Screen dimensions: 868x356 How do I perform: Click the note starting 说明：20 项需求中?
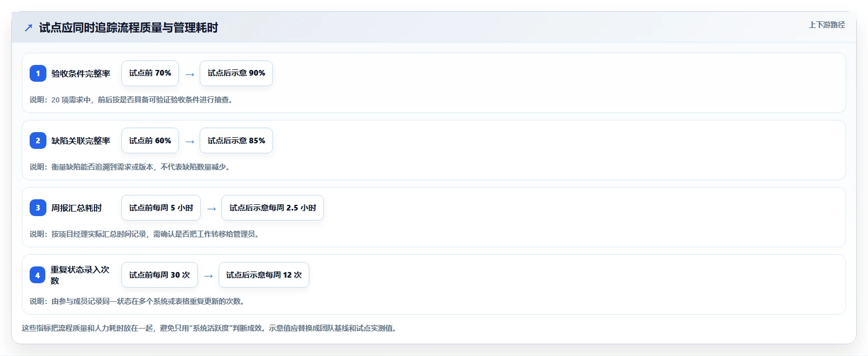click(x=131, y=100)
